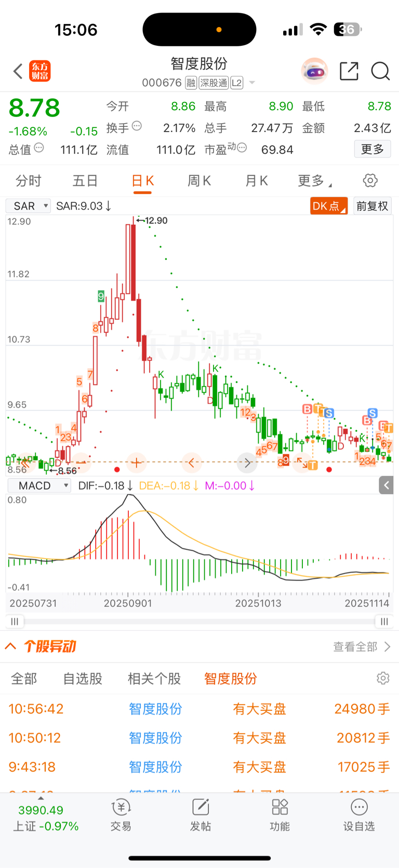Open 设自选 watchlist icon in bottom bar
Viewport: 399px width, 868px height.
[x=359, y=815]
